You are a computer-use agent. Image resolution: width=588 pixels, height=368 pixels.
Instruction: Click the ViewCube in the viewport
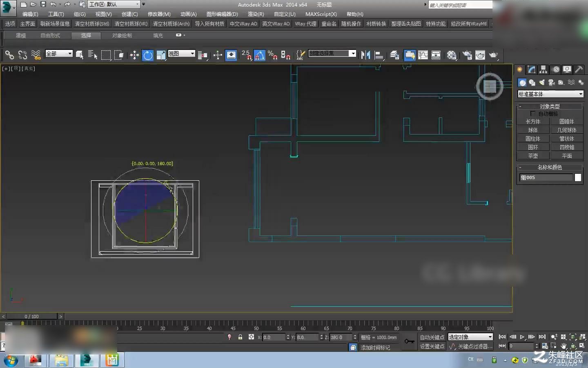tap(490, 86)
